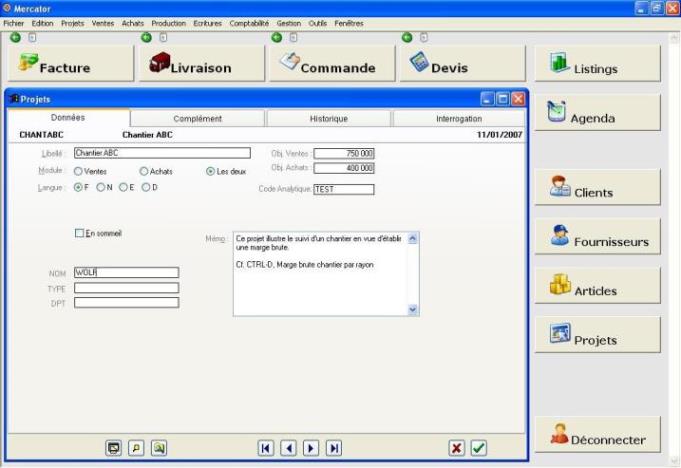Open Listings from the side panel
Screen dimensions: 681x468
tap(598, 63)
